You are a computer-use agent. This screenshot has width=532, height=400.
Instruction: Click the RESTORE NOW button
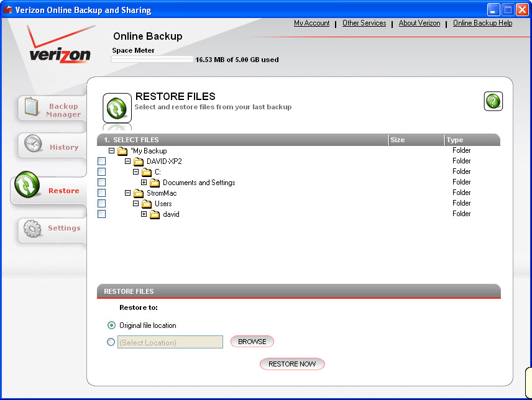coord(292,364)
